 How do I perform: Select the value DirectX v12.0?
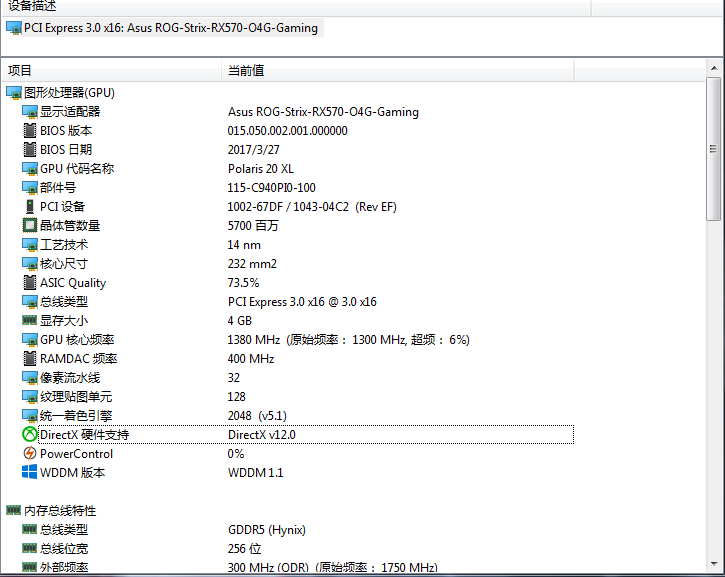coord(262,435)
